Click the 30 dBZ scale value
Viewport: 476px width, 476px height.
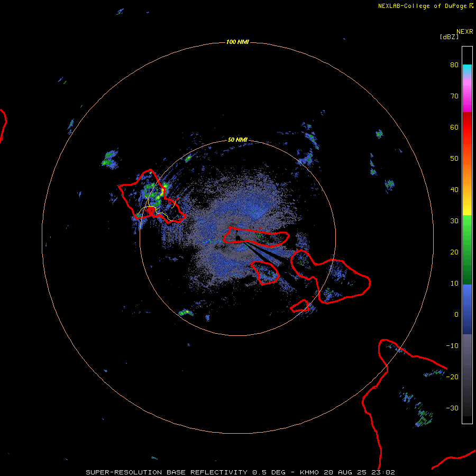click(x=454, y=221)
